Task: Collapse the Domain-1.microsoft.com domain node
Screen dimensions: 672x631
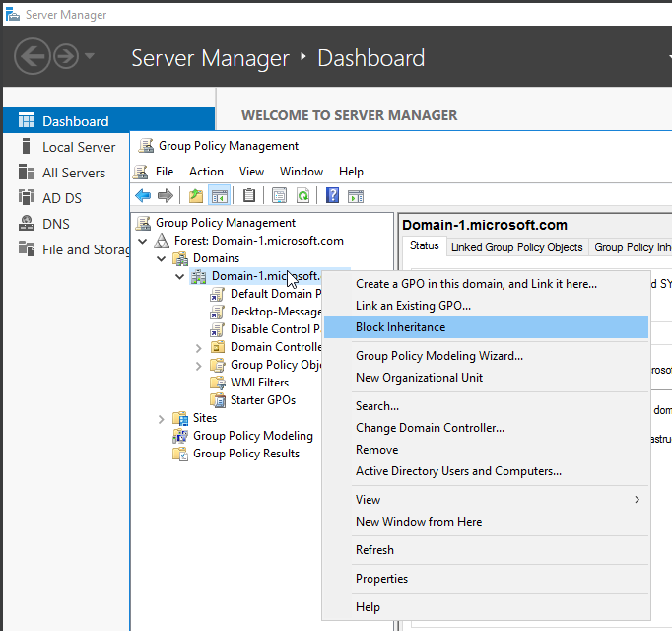Action: [x=180, y=276]
